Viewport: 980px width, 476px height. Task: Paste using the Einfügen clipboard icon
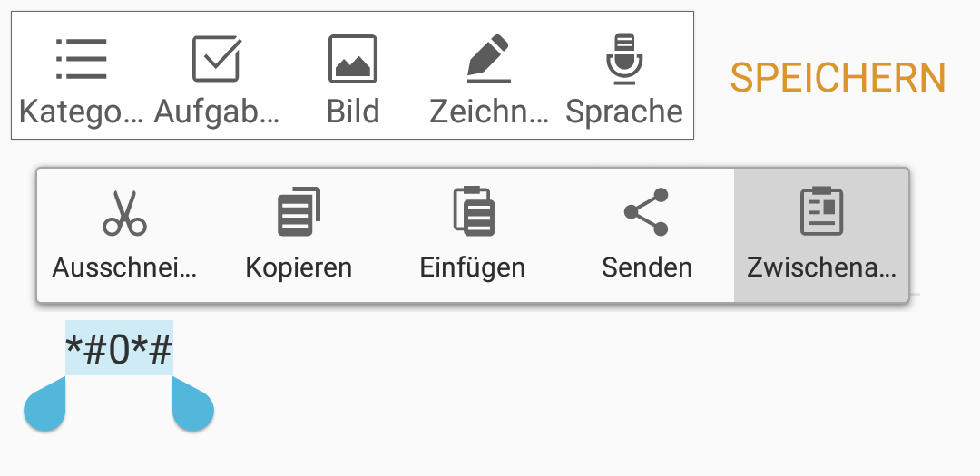coord(474,212)
